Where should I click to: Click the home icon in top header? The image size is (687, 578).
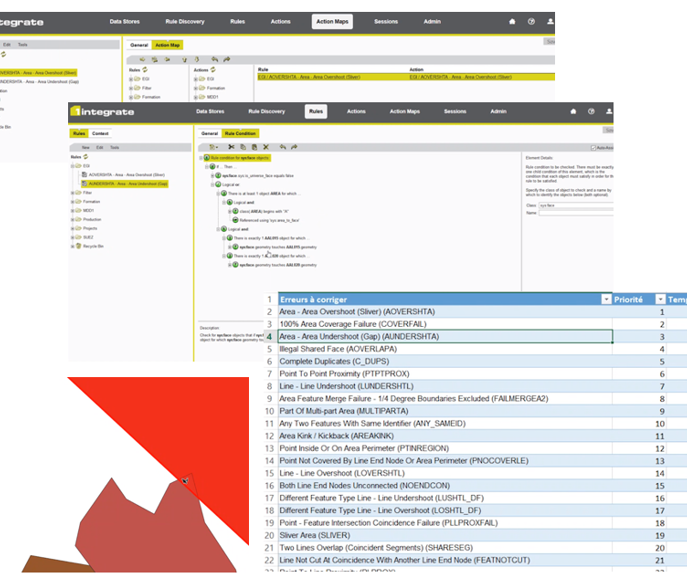pyautogui.click(x=512, y=21)
